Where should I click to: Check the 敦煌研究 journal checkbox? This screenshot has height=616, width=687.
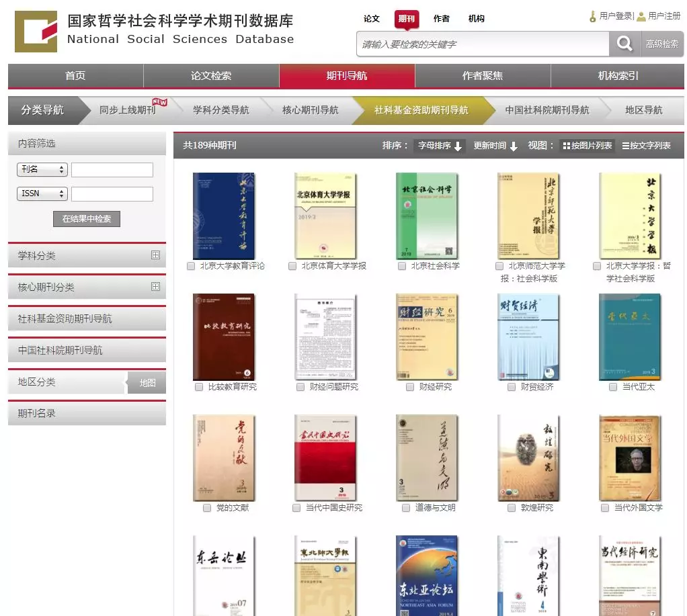pyautogui.click(x=511, y=509)
